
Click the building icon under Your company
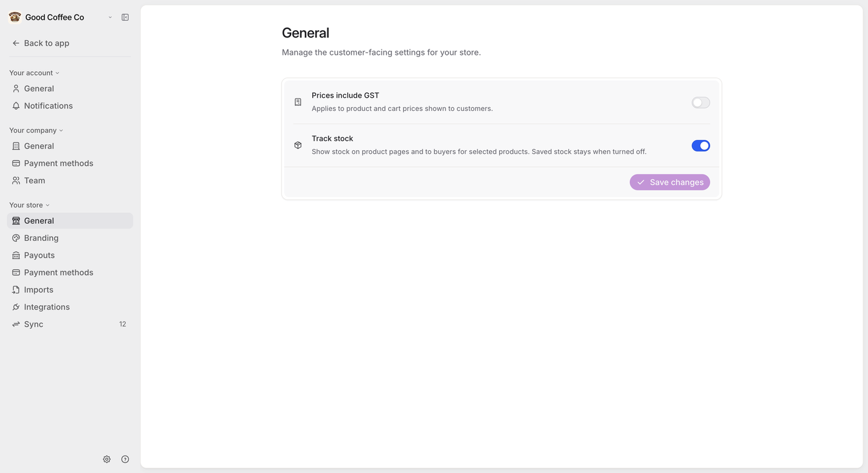16,146
